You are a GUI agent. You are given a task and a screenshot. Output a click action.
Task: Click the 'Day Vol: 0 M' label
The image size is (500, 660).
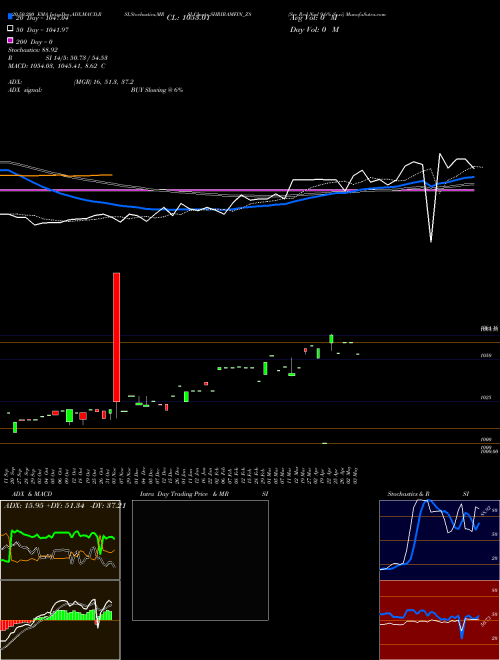tap(314, 30)
